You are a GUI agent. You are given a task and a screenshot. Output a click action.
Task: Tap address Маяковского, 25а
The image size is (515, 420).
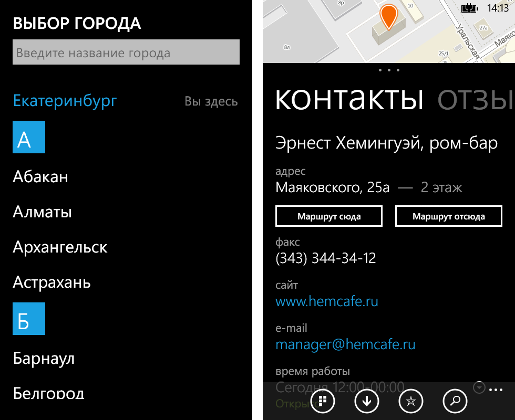[x=332, y=188]
